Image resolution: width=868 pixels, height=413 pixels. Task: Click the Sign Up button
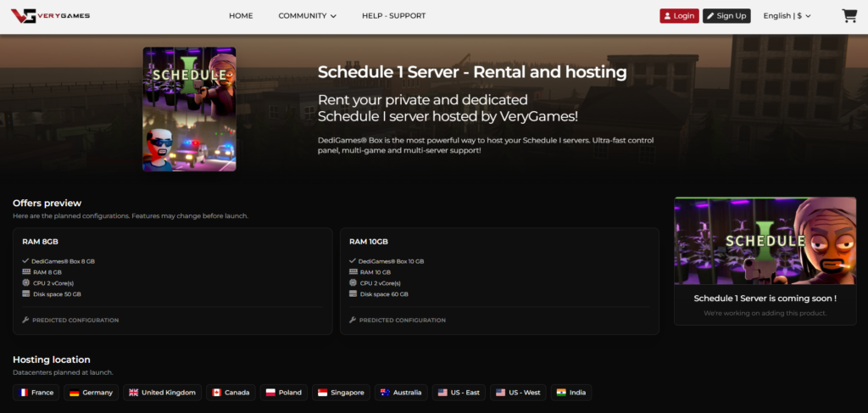[726, 16]
